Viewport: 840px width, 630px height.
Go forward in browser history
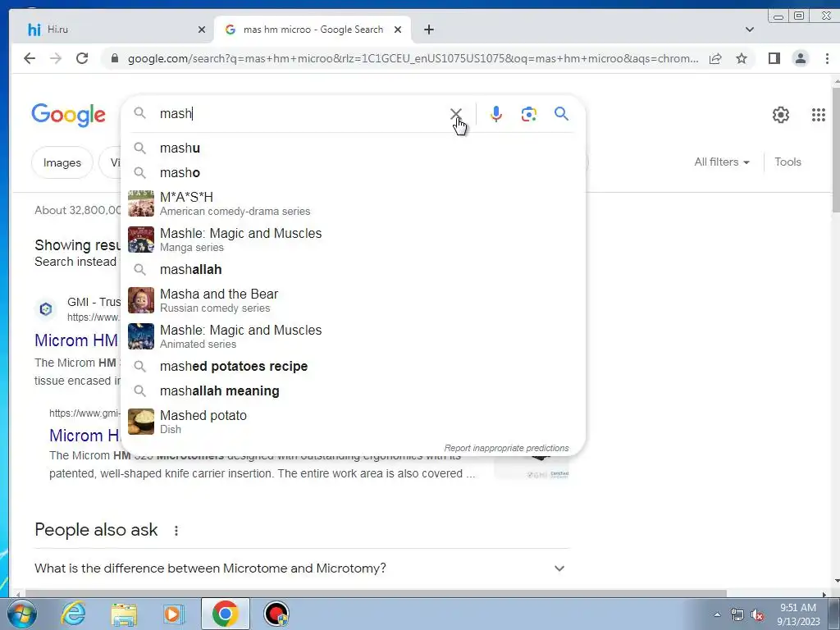(56, 58)
